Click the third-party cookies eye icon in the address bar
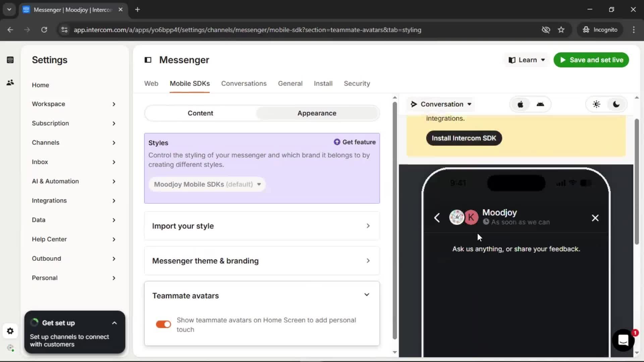644x362 pixels. (546, 30)
